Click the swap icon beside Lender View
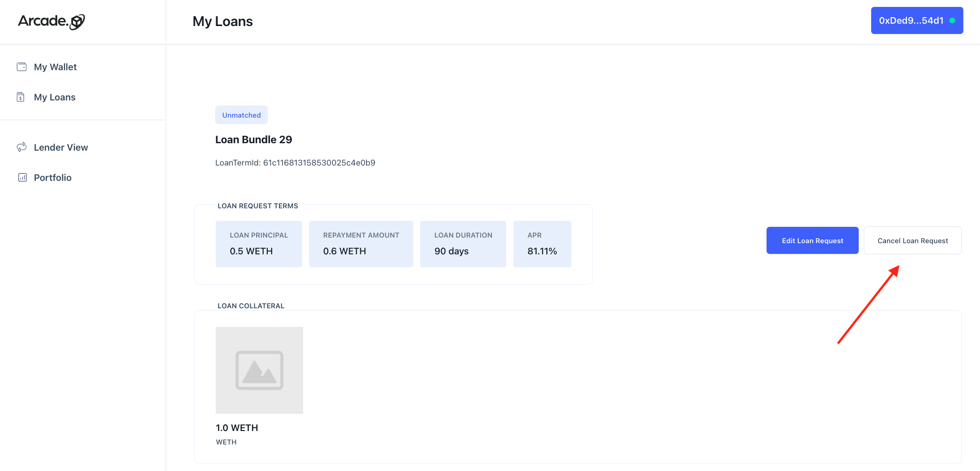Screen dimensions: 980x471 pyautogui.click(x=21, y=147)
